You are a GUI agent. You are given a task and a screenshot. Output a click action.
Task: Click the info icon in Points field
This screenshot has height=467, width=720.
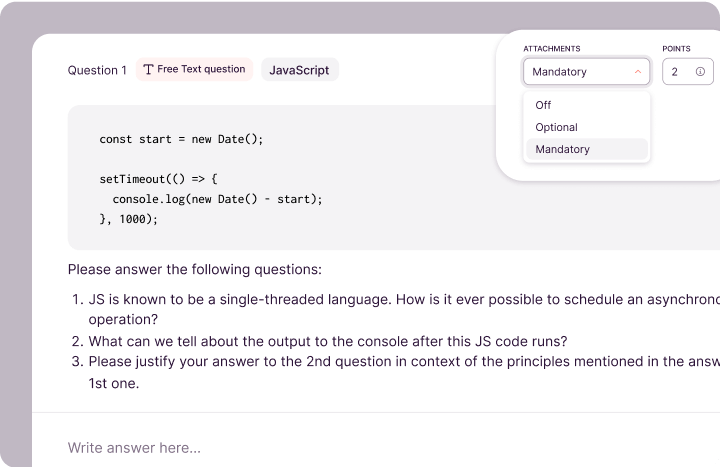coord(700,72)
